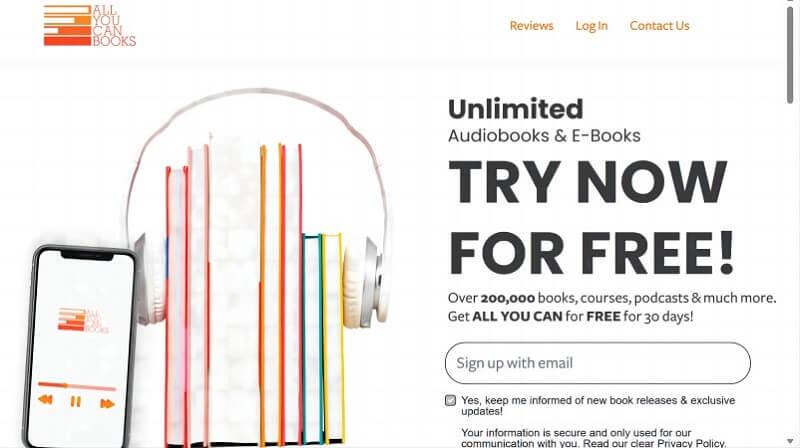Click the right headphone ear cup image
The image size is (800, 448).
(364, 281)
